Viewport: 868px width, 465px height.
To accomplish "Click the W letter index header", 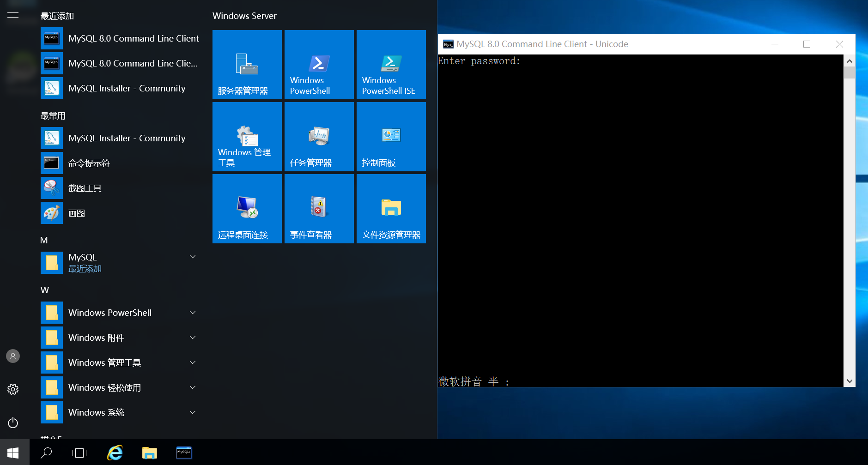I will click(x=44, y=290).
